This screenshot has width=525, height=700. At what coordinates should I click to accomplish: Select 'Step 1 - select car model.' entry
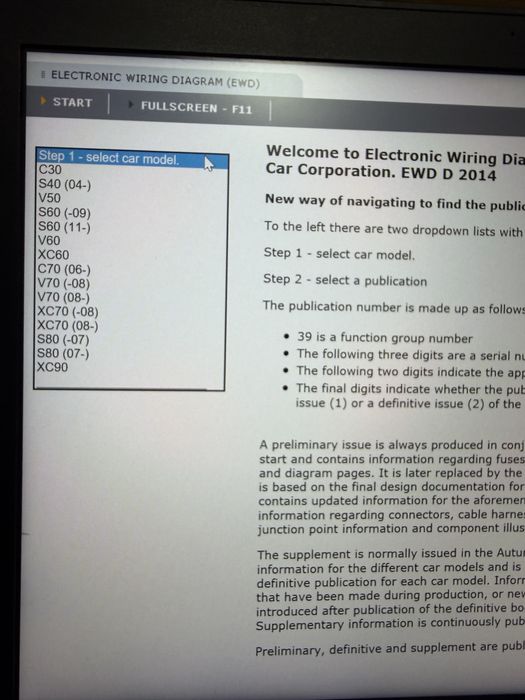[x=132, y=158]
